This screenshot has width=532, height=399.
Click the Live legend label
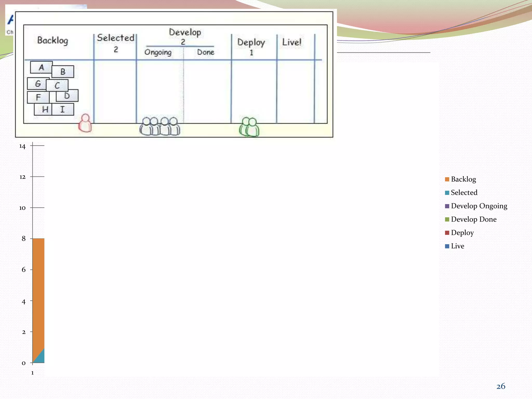(x=457, y=246)
